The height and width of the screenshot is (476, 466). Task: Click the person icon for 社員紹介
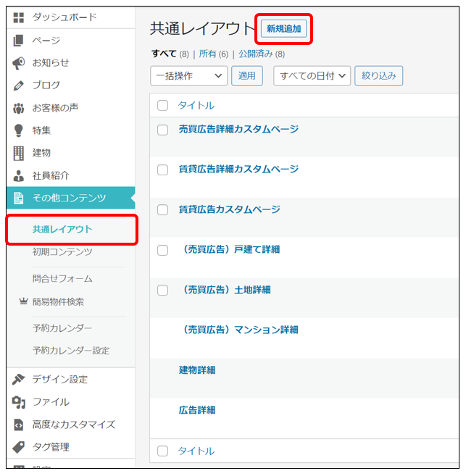point(19,175)
